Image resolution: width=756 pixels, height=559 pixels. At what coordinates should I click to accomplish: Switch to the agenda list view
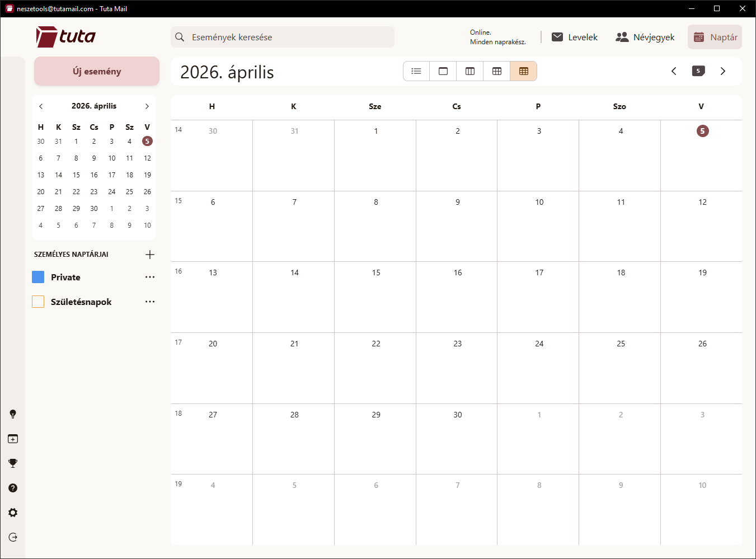pos(416,71)
